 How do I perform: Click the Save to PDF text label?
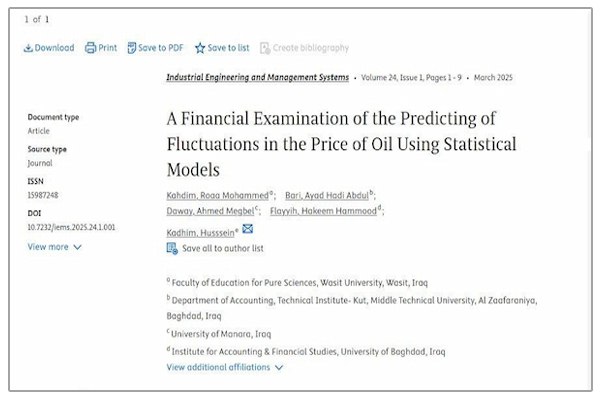pyautogui.click(x=161, y=48)
